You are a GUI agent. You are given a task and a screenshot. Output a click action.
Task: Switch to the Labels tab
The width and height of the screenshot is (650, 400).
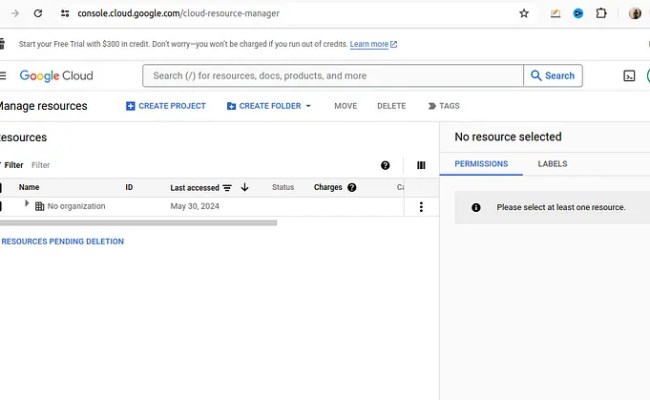[x=552, y=164]
